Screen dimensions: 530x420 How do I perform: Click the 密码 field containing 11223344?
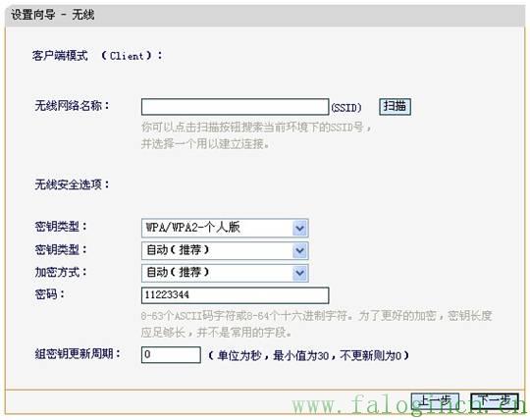point(235,295)
